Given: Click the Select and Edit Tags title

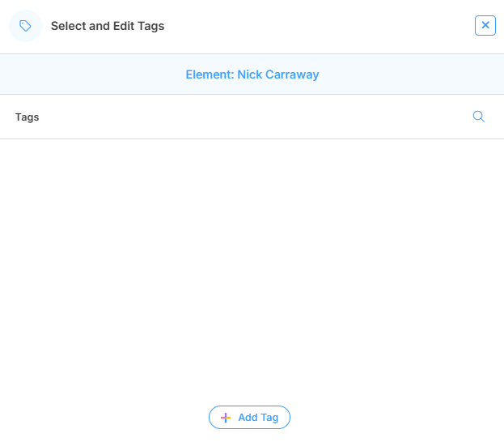Looking at the screenshot, I should (108, 26).
